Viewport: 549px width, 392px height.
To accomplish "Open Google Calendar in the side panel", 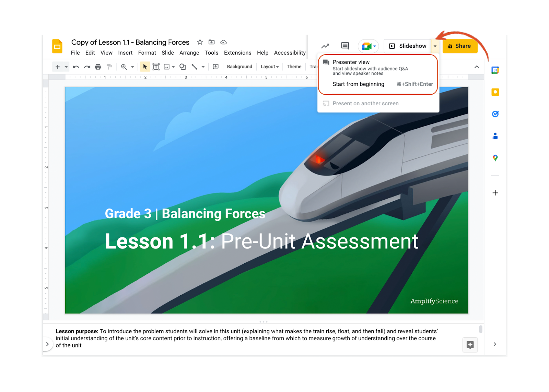I will click(x=495, y=70).
